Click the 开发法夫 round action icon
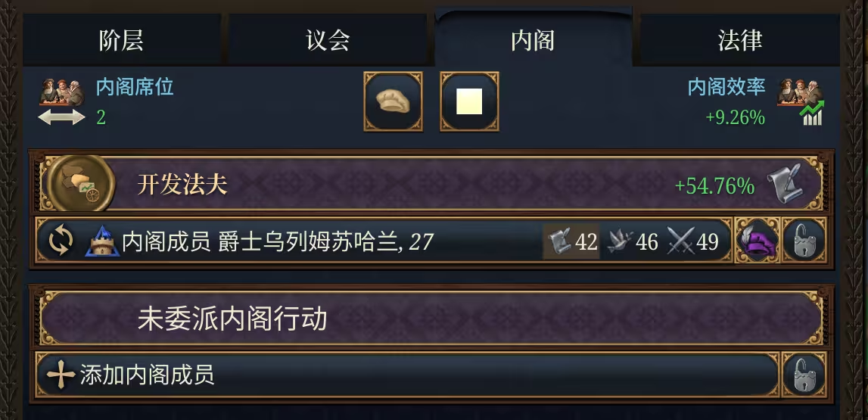Viewport: 868px width, 420px height. [x=81, y=184]
